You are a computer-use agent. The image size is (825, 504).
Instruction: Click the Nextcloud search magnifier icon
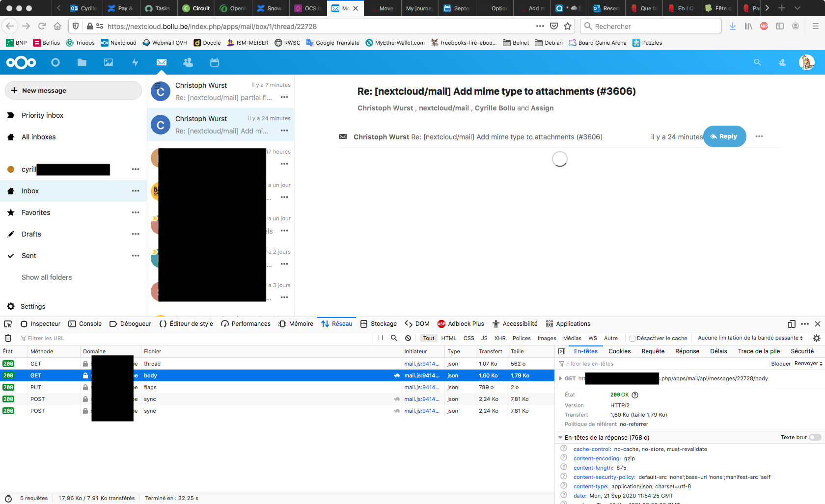pos(758,62)
